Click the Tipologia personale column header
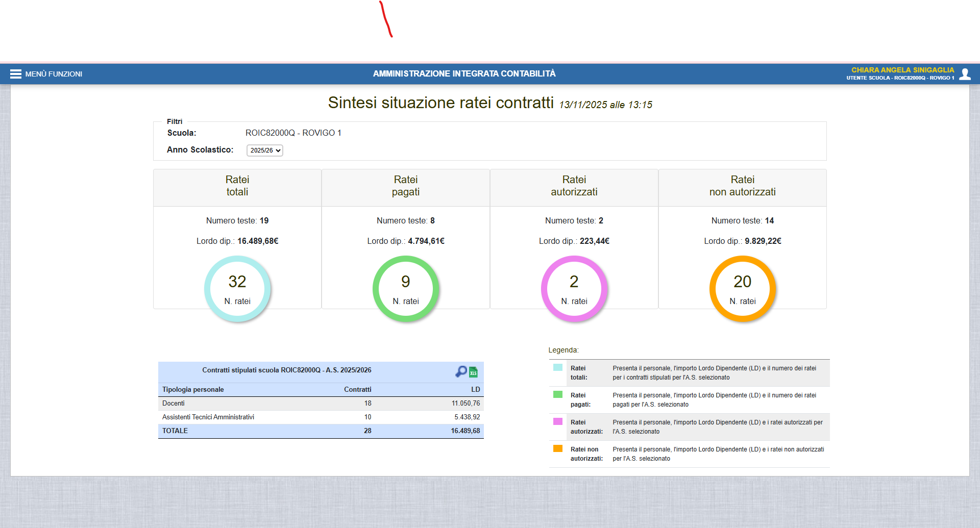Viewport: 980px width, 528px height. tap(193, 390)
